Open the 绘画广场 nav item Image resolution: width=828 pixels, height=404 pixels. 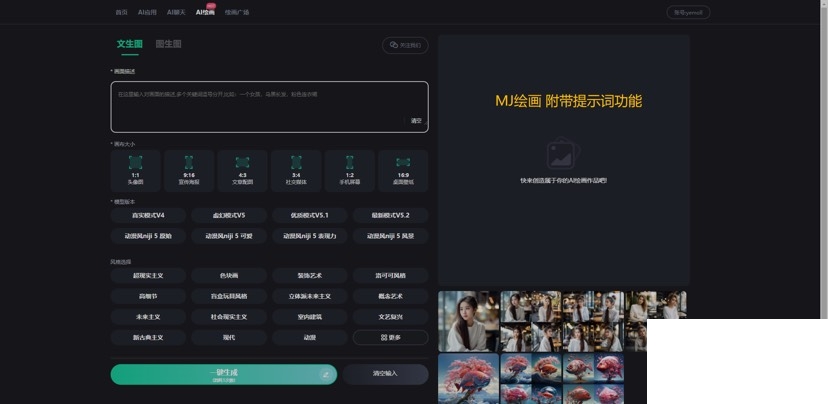pyautogui.click(x=237, y=12)
